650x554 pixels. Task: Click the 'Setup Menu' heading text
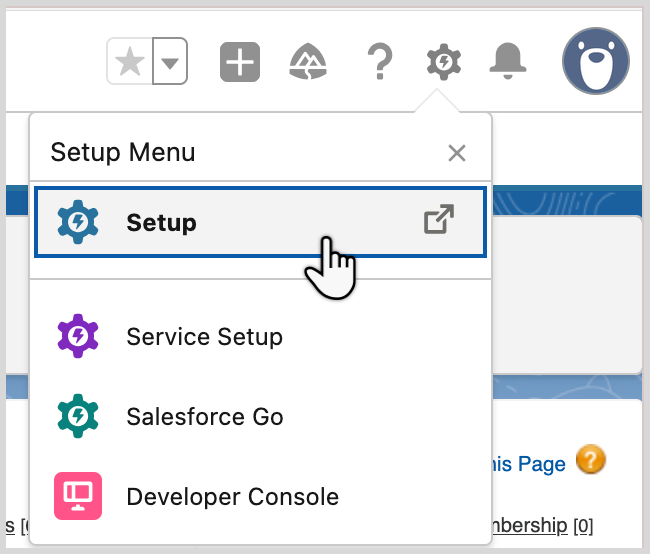(x=123, y=152)
